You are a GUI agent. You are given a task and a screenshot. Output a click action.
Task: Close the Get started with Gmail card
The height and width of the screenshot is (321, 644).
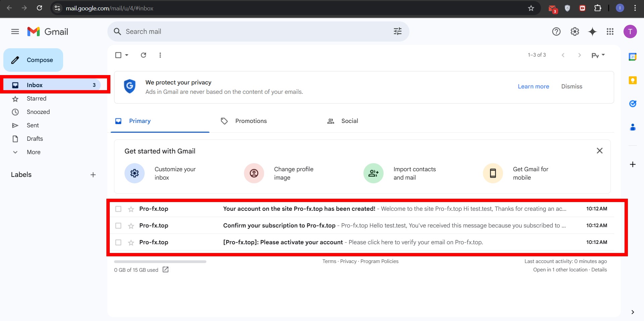tap(599, 151)
